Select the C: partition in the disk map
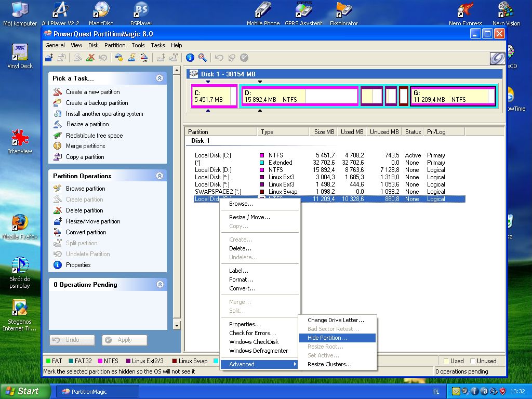The height and width of the screenshot is (399, 532). [x=214, y=96]
